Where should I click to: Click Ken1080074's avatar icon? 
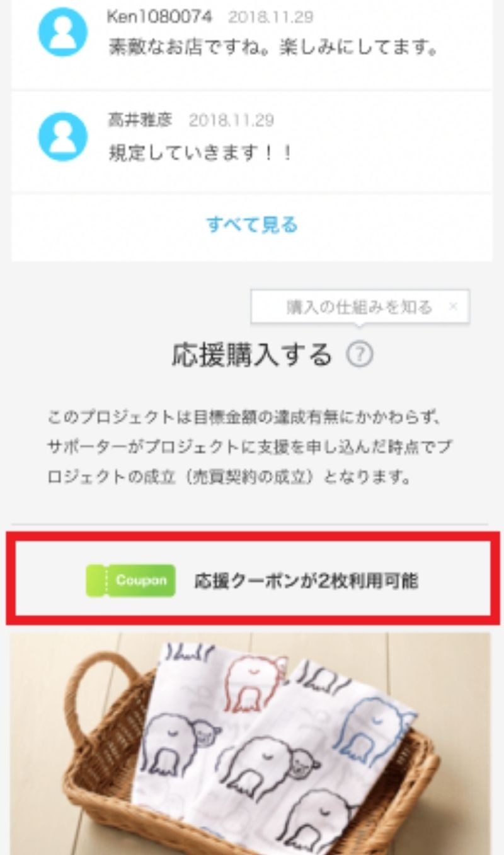tap(62, 32)
